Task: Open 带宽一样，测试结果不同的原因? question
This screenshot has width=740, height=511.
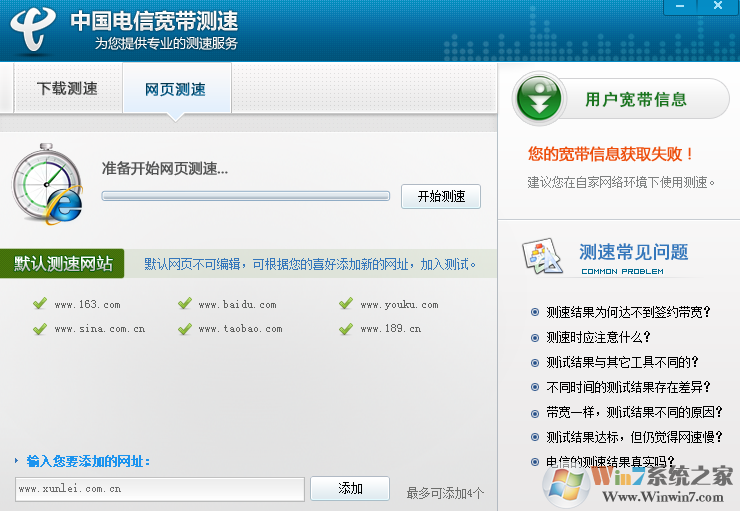Action: point(634,412)
